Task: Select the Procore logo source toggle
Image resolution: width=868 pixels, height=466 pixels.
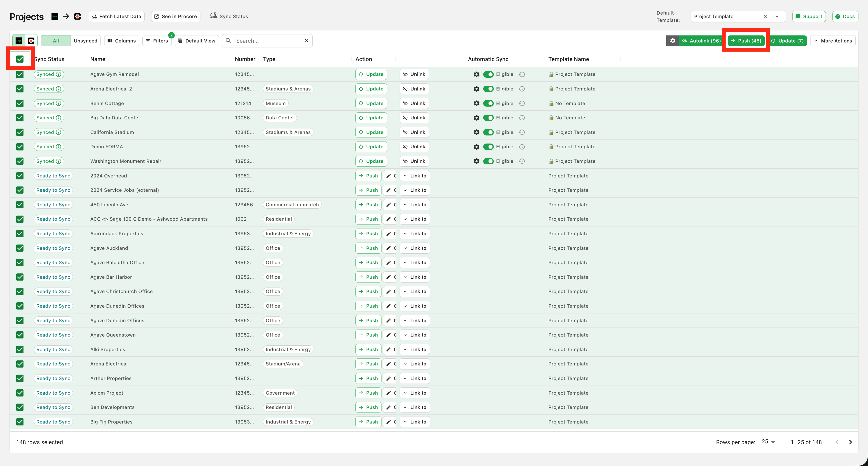Action: [x=31, y=41]
